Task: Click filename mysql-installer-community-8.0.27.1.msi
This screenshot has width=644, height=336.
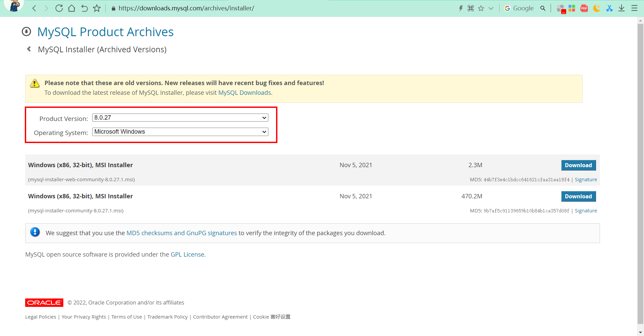Action: pos(76,211)
